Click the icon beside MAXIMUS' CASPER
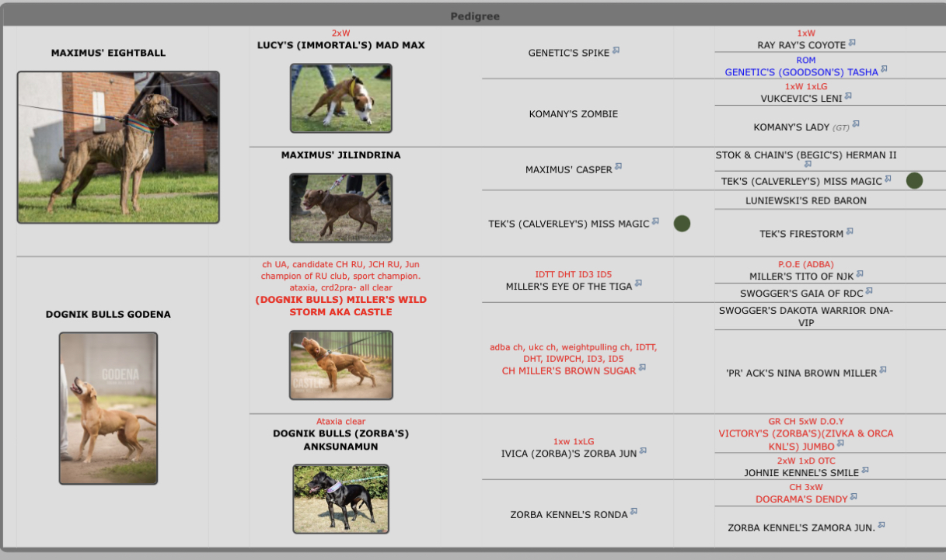Image resolution: width=946 pixels, height=560 pixels. pos(619,166)
